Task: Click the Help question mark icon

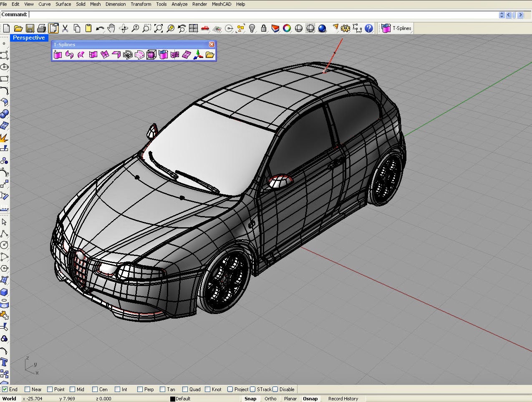Action: [x=369, y=28]
